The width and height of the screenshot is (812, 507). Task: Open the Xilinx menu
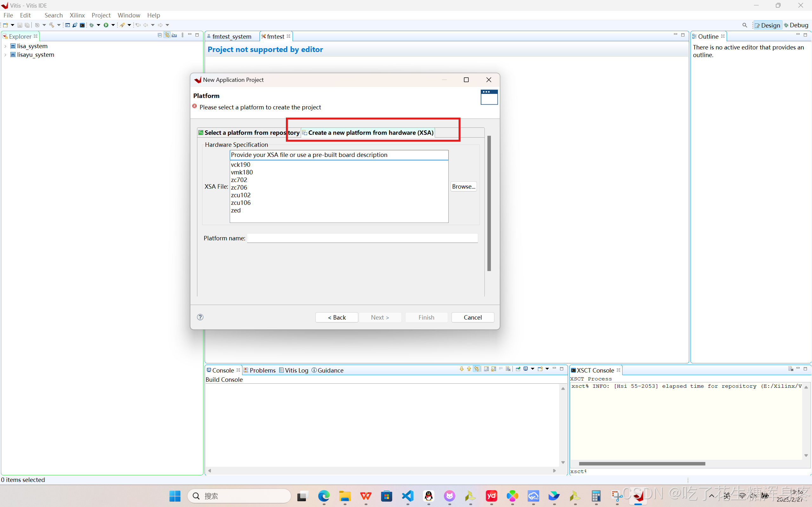point(77,15)
